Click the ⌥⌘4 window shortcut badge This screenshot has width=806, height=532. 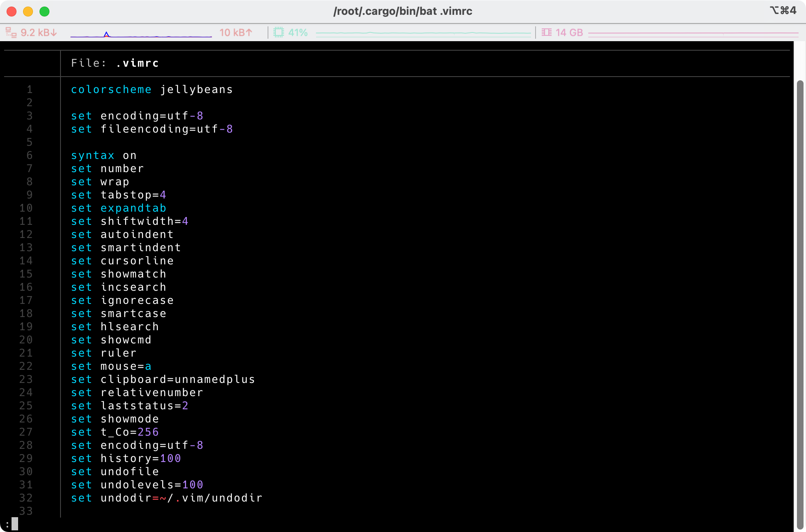click(x=783, y=10)
